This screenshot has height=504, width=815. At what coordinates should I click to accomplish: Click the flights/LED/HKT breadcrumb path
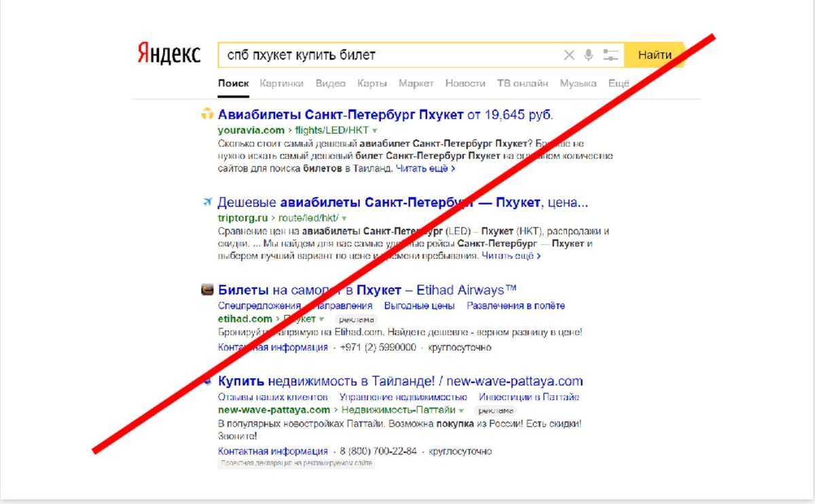[332, 130]
